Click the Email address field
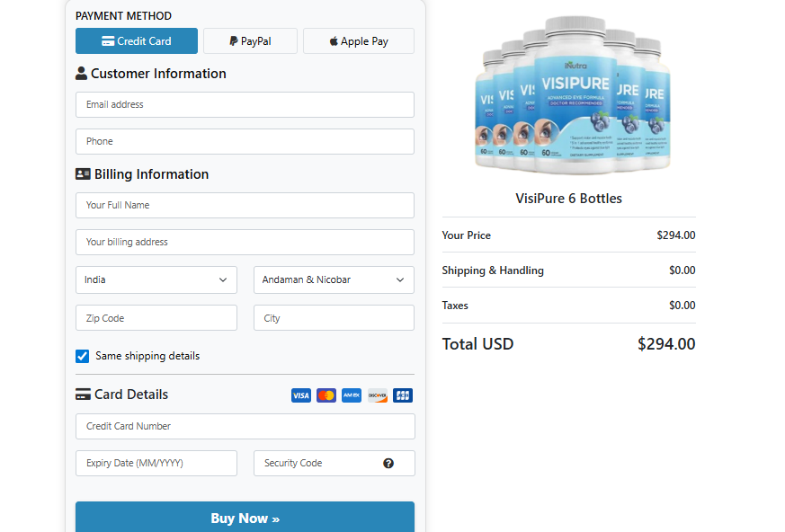785x532 pixels. click(245, 104)
